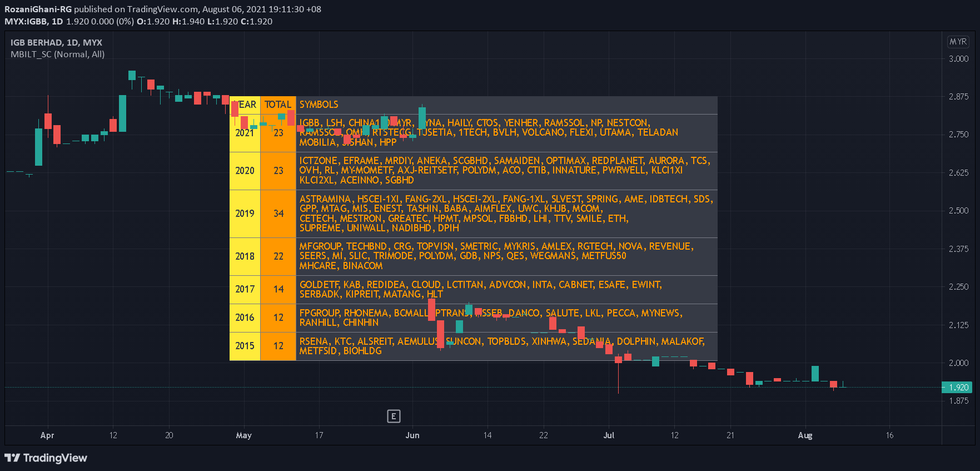Click the 2.125 price axis label
This screenshot has width=980, height=471.
(958, 325)
